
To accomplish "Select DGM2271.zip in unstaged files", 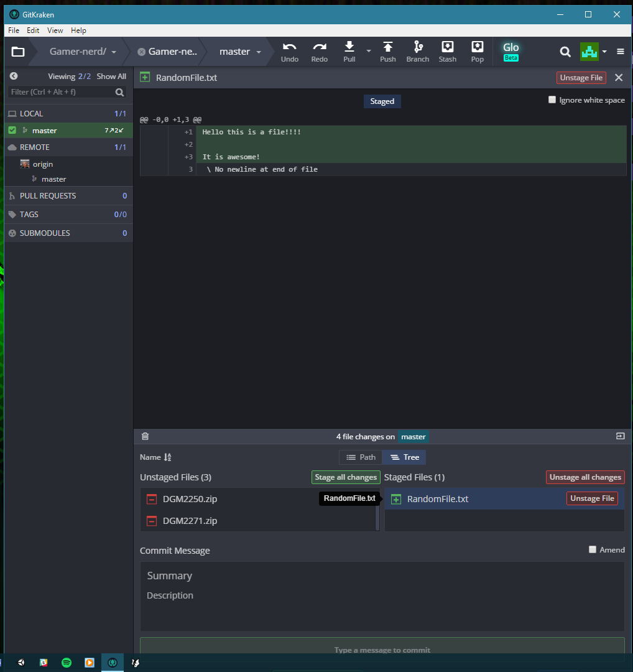I will tap(258, 521).
